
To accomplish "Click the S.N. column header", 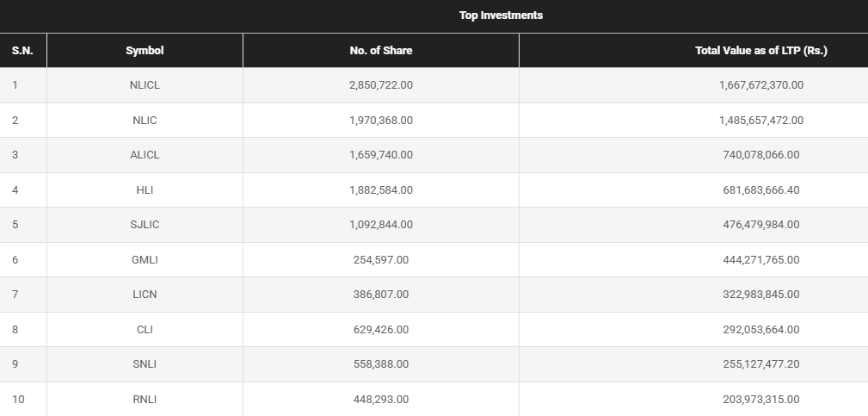I will (x=22, y=51).
